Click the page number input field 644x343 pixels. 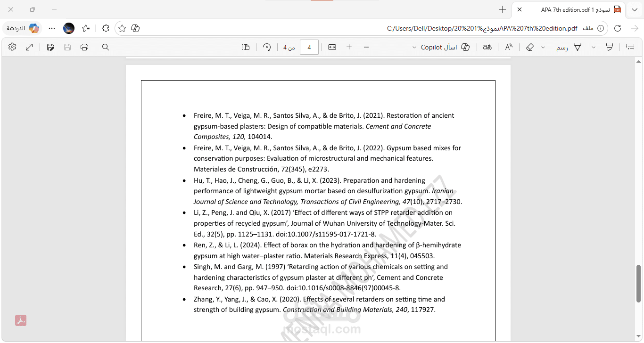click(x=309, y=47)
